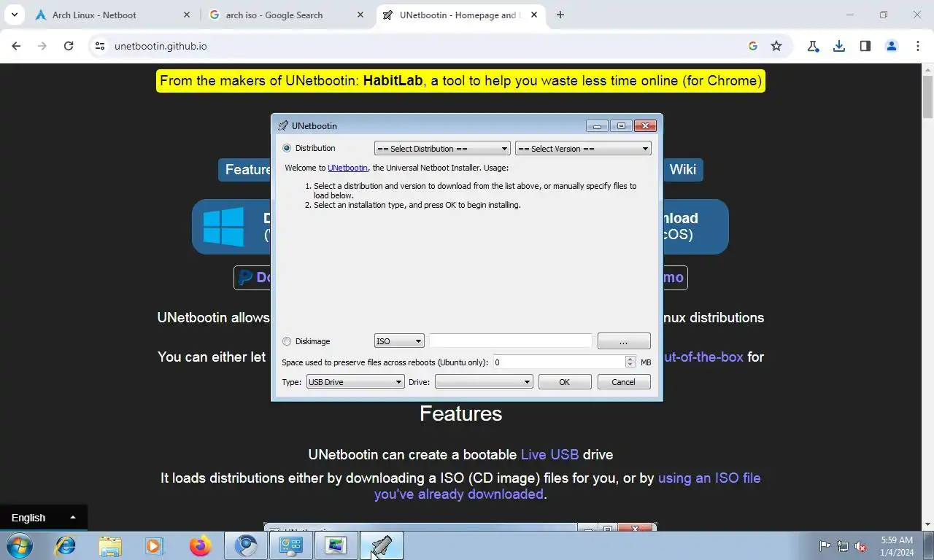The image size is (934, 560).
Task: Switch to Chrome in taskbar
Action: (x=246, y=545)
